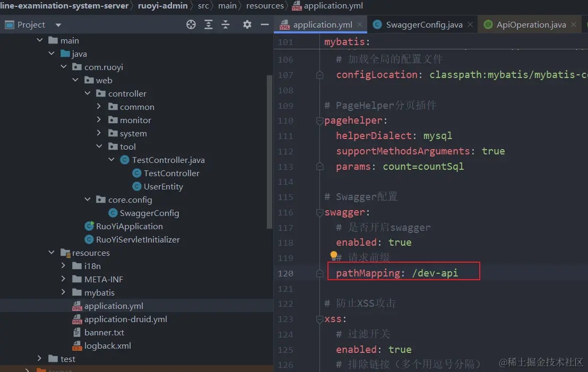
Task: Expand the mybatis folder chevron
Action: point(63,292)
